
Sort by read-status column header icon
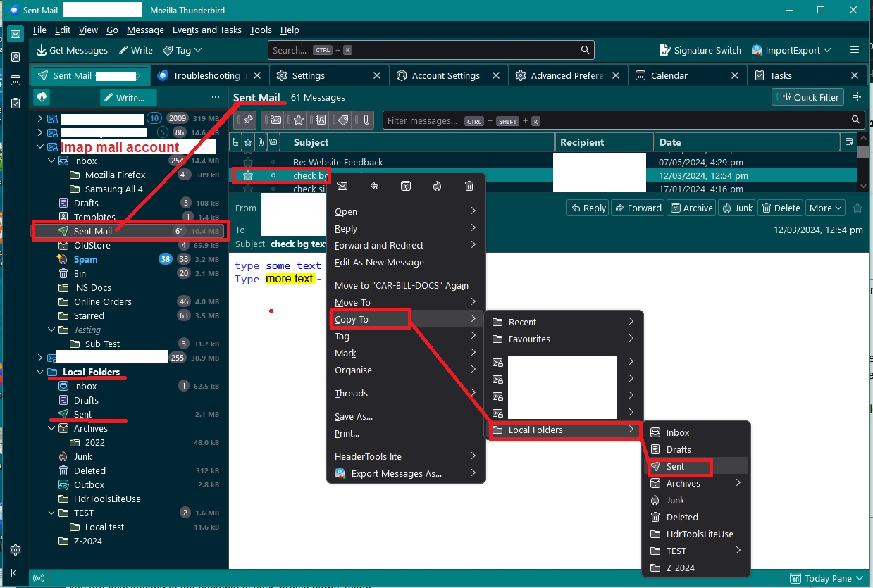coord(273,142)
